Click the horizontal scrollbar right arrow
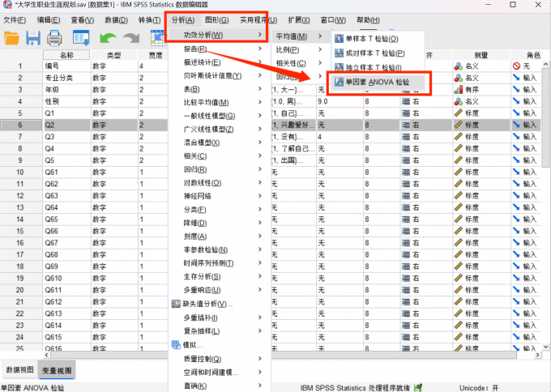Screen dimensions: 551x392 [x=538, y=355]
